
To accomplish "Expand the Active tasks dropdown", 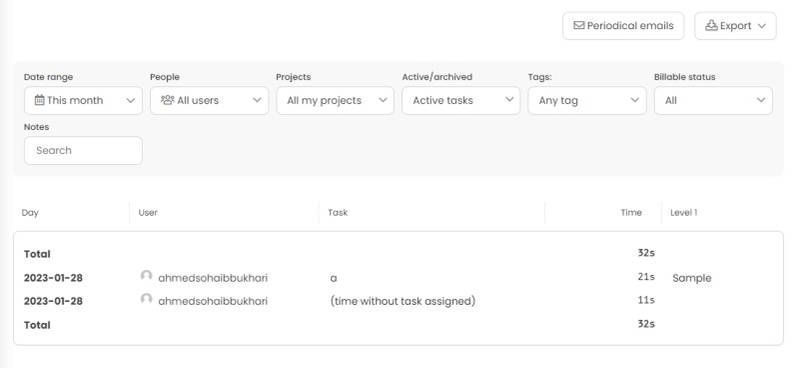I will coord(461,100).
